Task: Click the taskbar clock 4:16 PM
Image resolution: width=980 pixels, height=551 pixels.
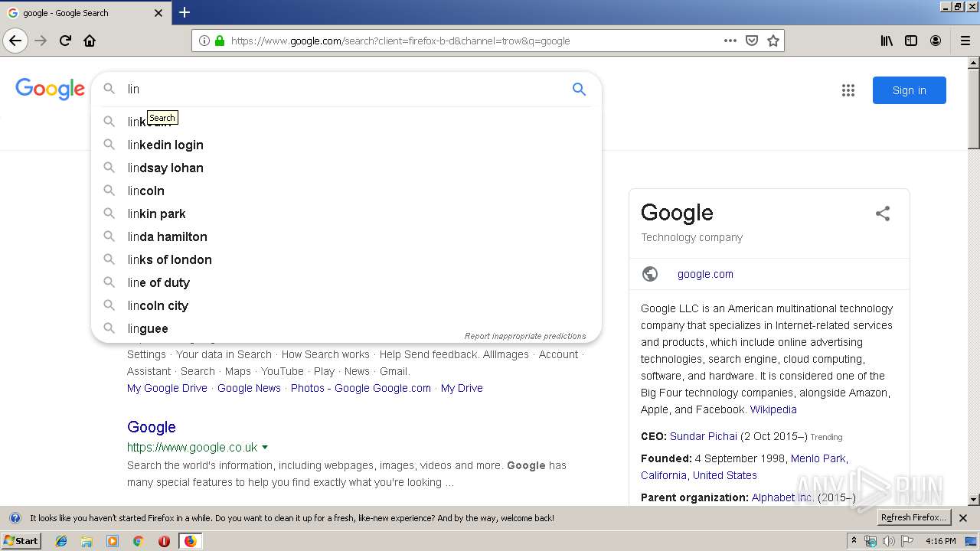Action: pyautogui.click(x=940, y=541)
